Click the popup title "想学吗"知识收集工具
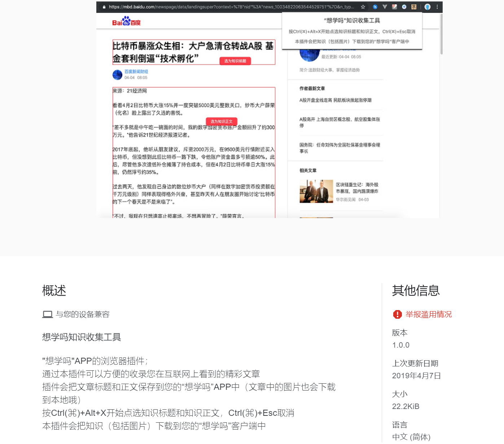 click(x=352, y=21)
